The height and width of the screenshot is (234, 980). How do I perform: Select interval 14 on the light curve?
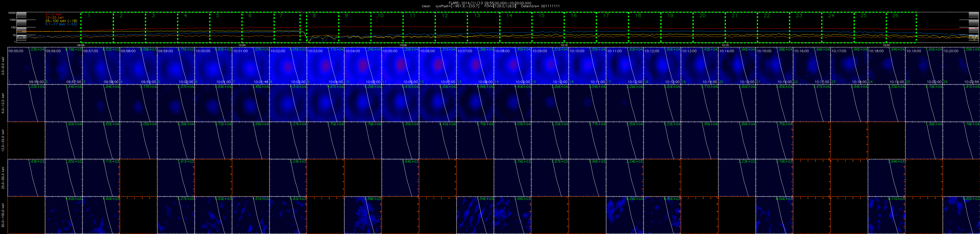pyautogui.click(x=516, y=27)
